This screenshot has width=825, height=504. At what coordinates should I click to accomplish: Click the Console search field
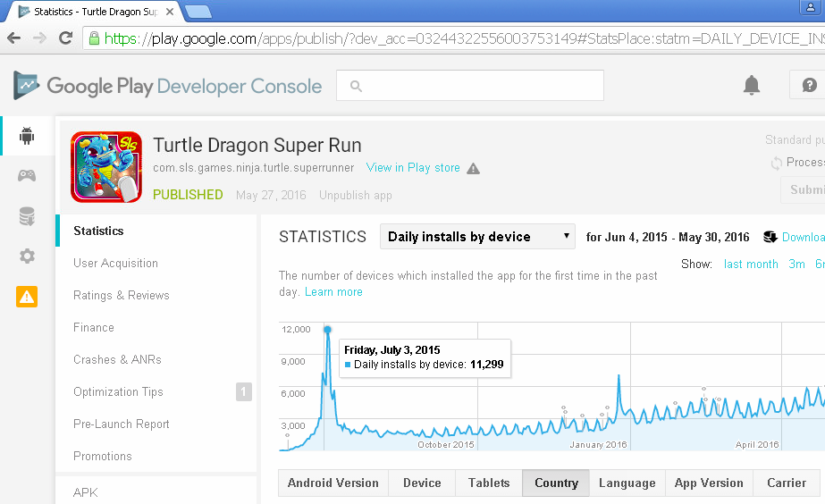(x=470, y=85)
